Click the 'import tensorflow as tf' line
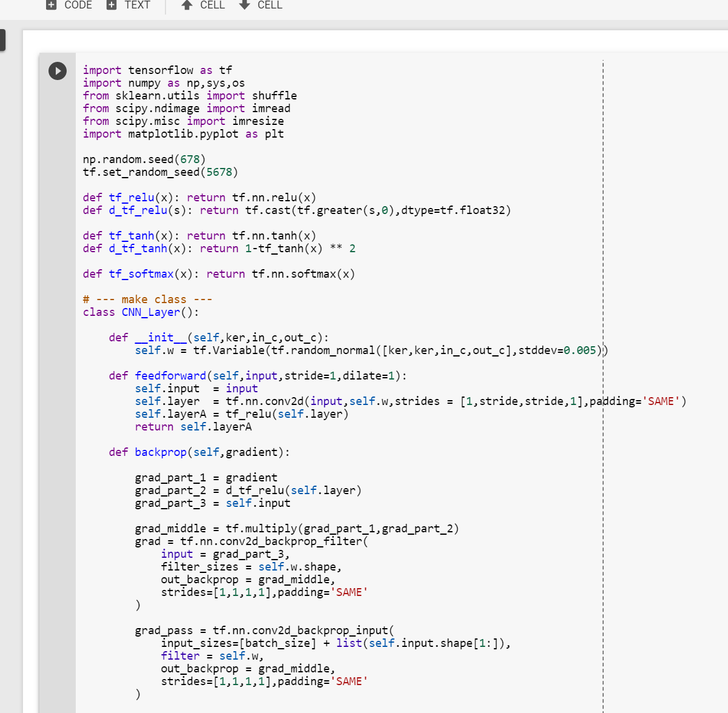The image size is (728, 713). coord(158,70)
